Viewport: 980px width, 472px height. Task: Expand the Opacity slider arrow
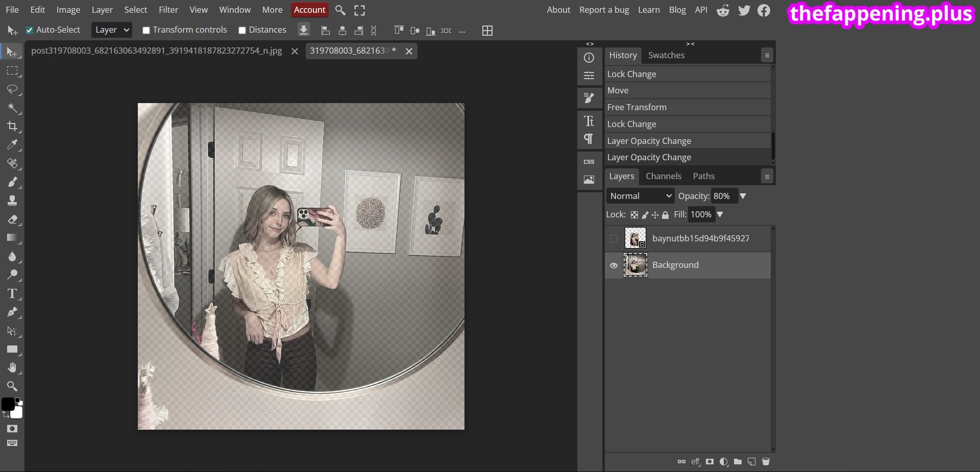[743, 196]
